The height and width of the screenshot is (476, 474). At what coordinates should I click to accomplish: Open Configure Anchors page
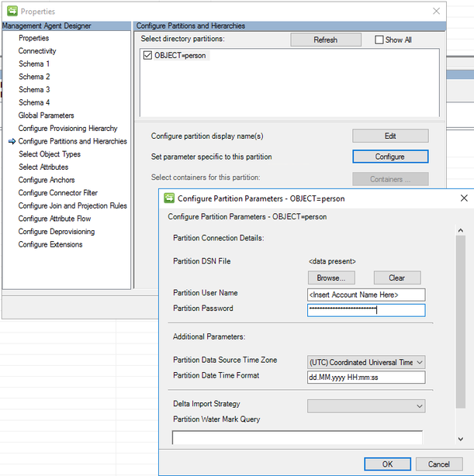[47, 180]
